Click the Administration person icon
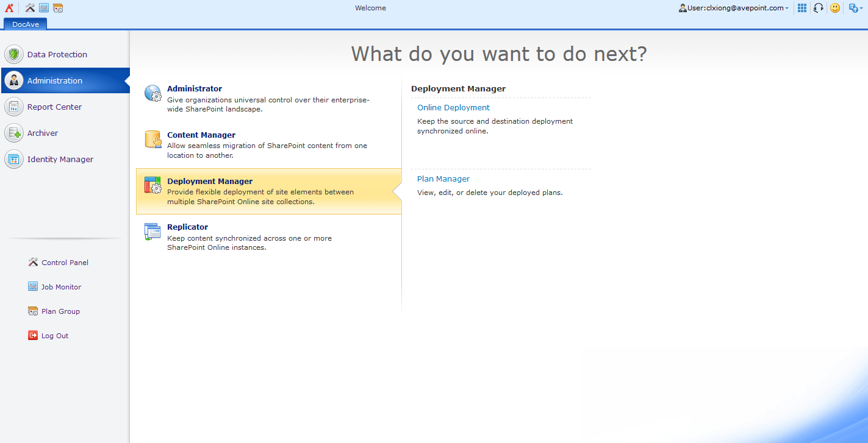This screenshot has height=443, width=868. point(14,80)
